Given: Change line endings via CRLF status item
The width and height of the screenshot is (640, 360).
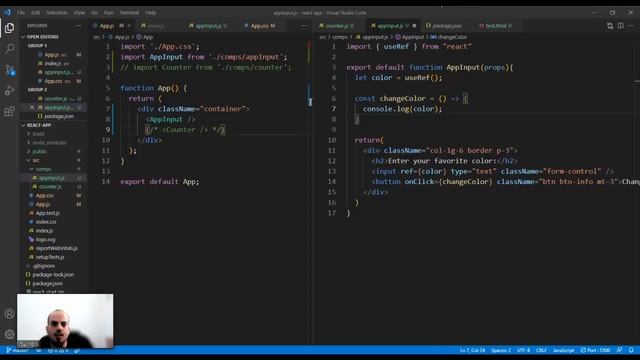Looking at the screenshot, I should [x=541, y=350].
